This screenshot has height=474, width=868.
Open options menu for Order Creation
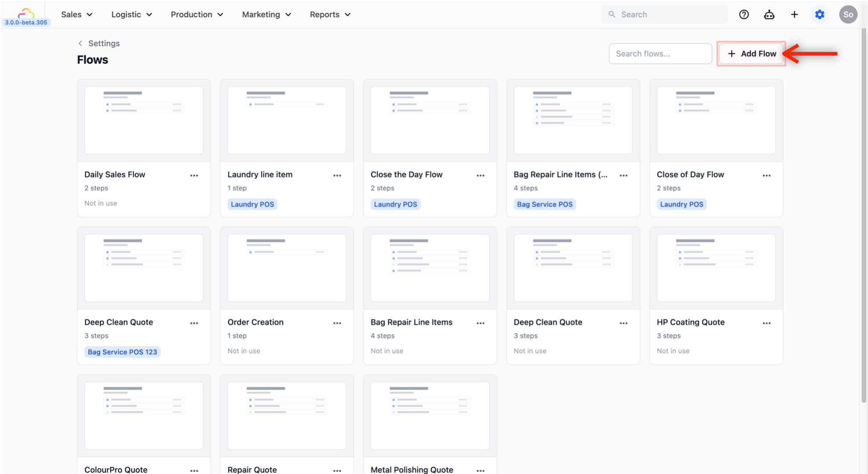pyautogui.click(x=337, y=323)
